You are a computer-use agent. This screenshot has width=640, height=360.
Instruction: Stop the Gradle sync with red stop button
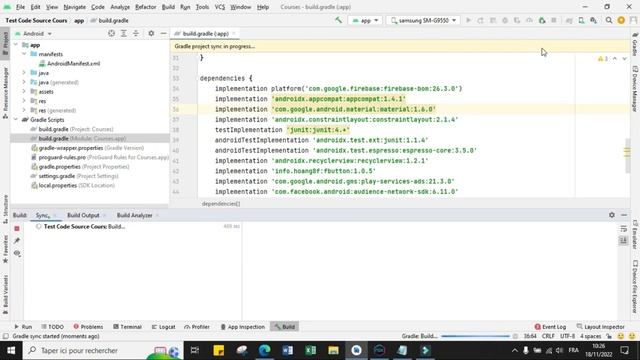point(17,229)
